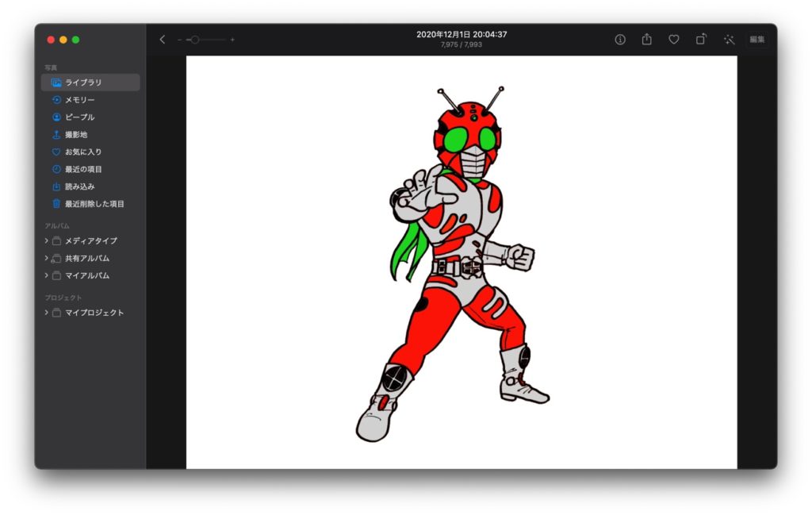The width and height of the screenshot is (812, 515).
Task: Select ライブラリ in the sidebar
Action: click(90, 83)
